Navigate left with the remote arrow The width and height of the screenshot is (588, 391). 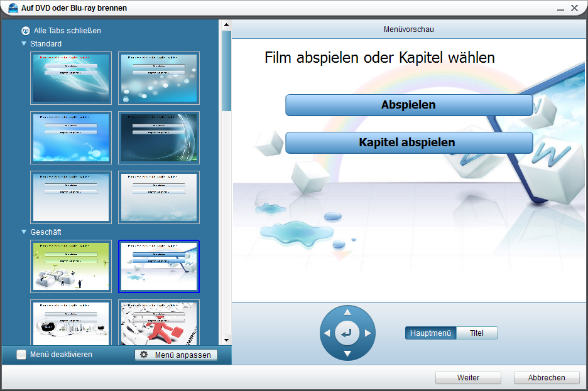[327, 333]
